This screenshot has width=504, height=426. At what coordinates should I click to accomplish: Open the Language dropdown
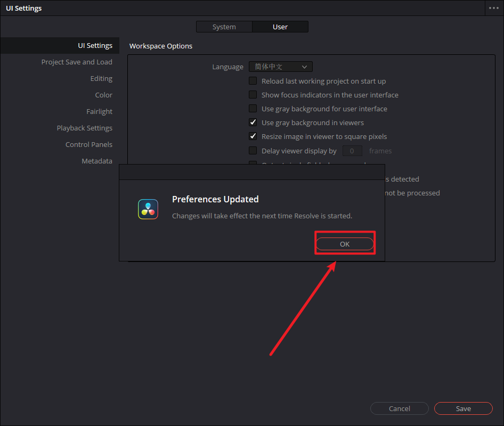(x=281, y=67)
